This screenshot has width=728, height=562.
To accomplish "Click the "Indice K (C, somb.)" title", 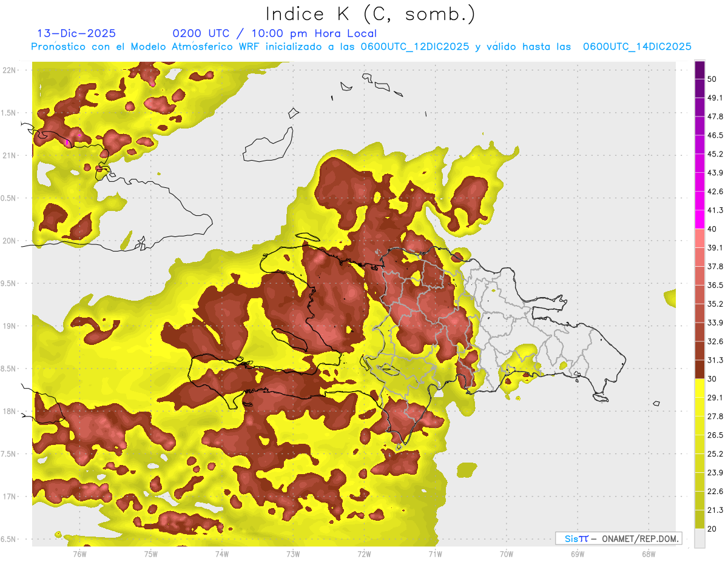I will [370, 13].
